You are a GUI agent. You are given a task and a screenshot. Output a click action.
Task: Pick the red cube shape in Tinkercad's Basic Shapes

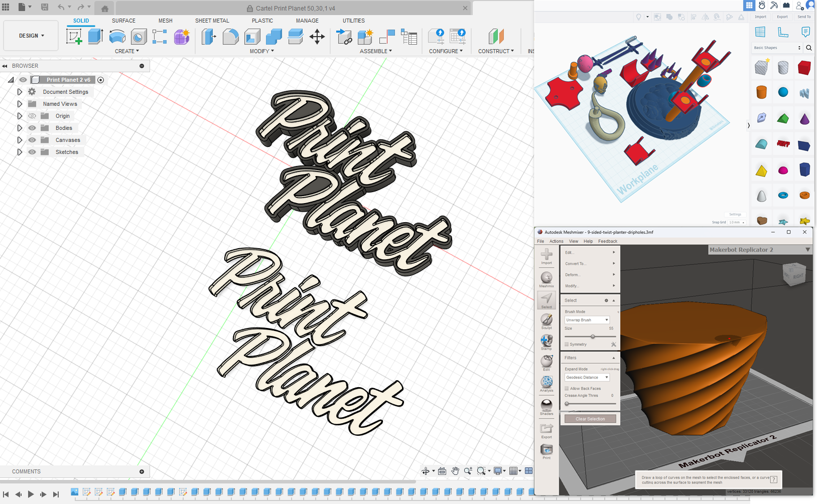click(804, 68)
